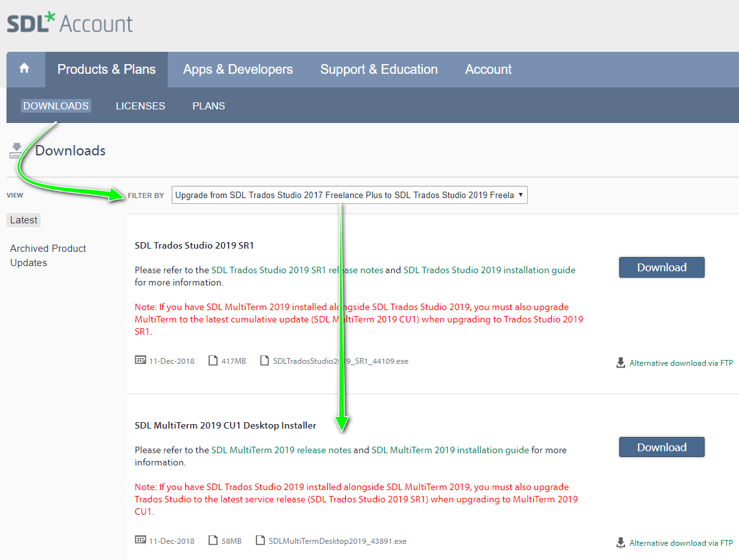Open SDL MultiTerm 2019 release notes
739x560 pixels.
click(x=281, y=450)
